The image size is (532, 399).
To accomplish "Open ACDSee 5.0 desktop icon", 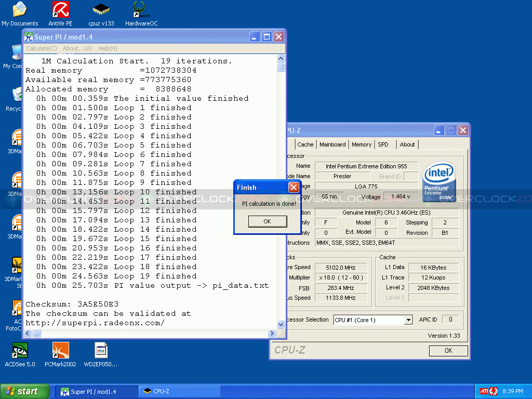I will 20,355.
